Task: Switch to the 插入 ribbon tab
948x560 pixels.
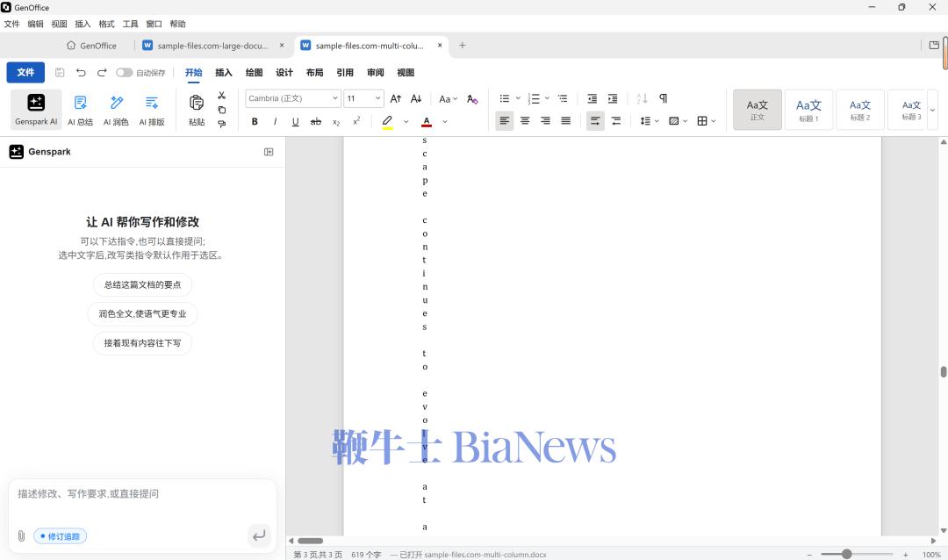Action: [x=224, y=73]
